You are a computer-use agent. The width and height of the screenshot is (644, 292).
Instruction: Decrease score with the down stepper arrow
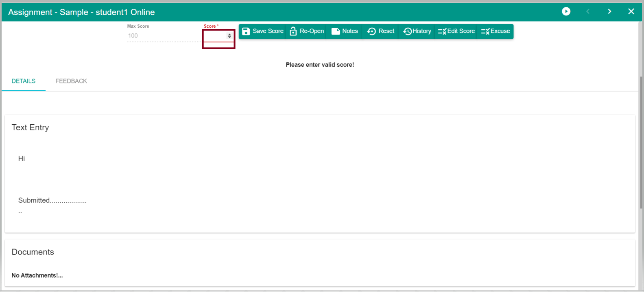[229, 37]
